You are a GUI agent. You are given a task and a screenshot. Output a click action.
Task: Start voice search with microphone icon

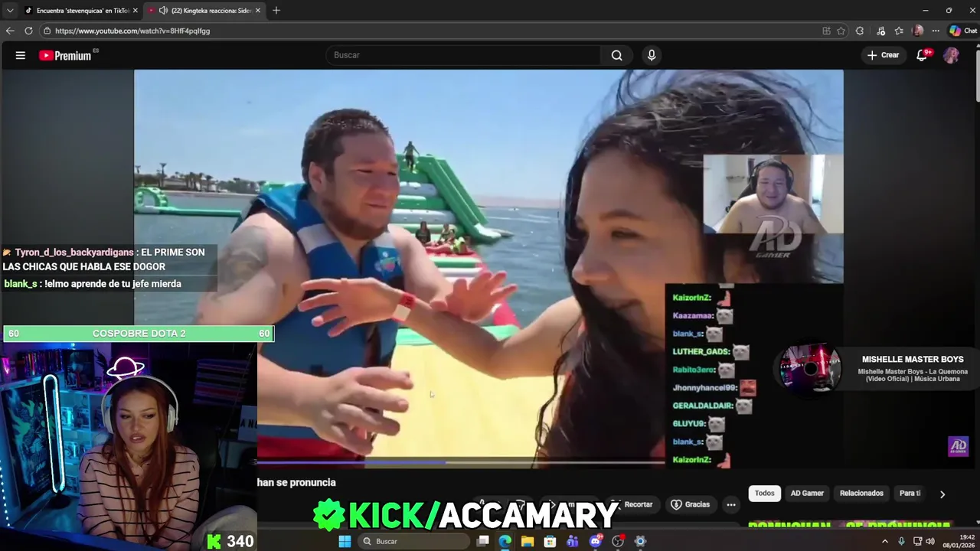652,55
